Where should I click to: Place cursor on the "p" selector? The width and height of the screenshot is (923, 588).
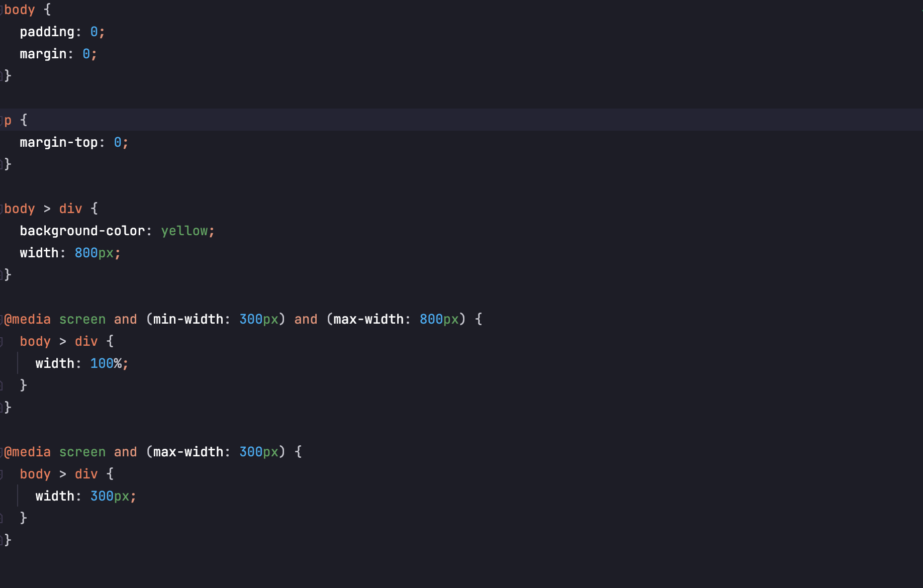click(8, 121)
